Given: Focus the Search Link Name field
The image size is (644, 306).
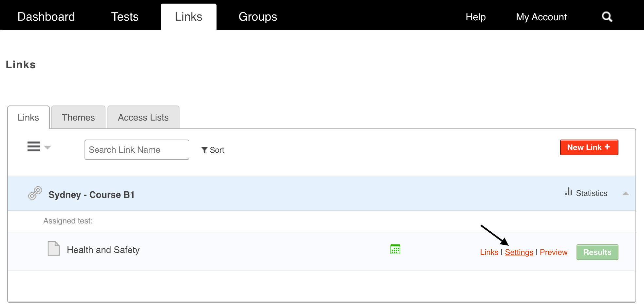Looking at the screenshot, I should (137, 150).
